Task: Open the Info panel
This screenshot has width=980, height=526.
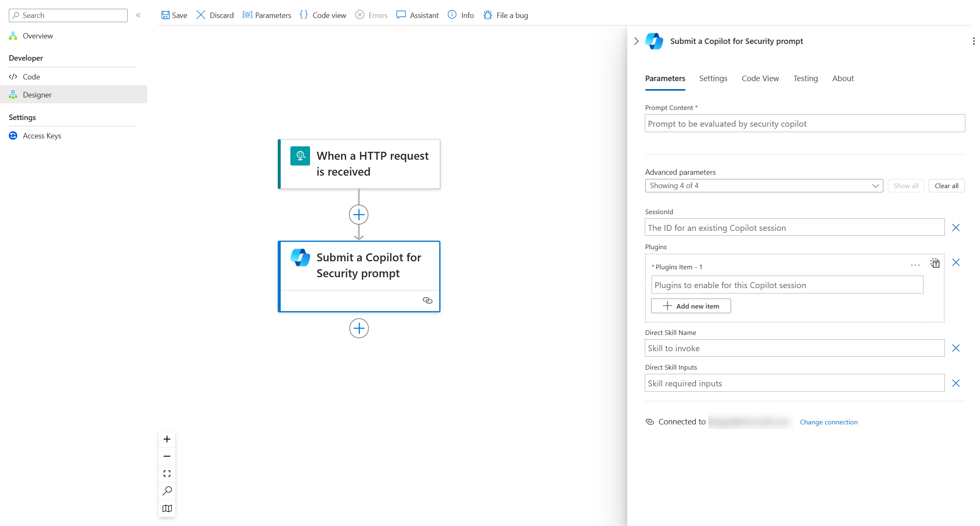Action: point(461,15)
